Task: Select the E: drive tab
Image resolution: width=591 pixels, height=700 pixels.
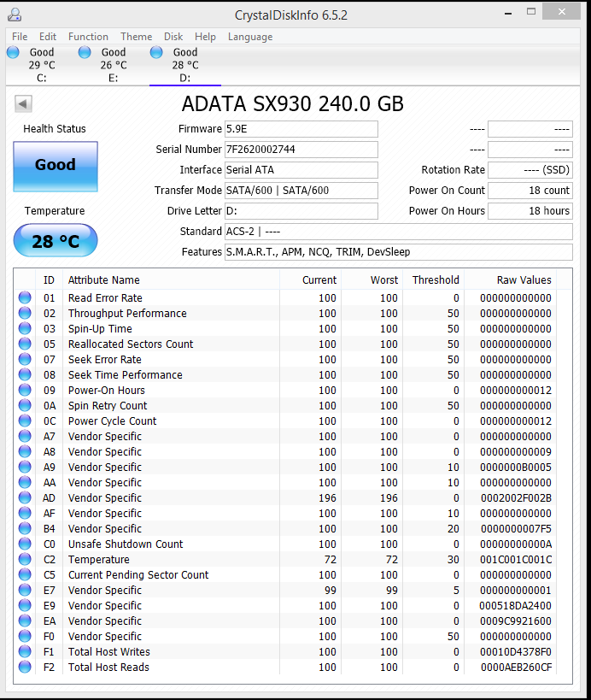Action: tap(114, 65)
